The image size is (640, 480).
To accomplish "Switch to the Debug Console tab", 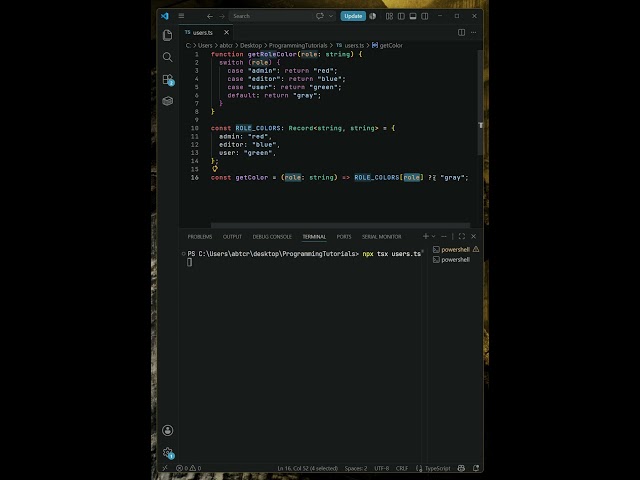I will (x=272, y=237).
